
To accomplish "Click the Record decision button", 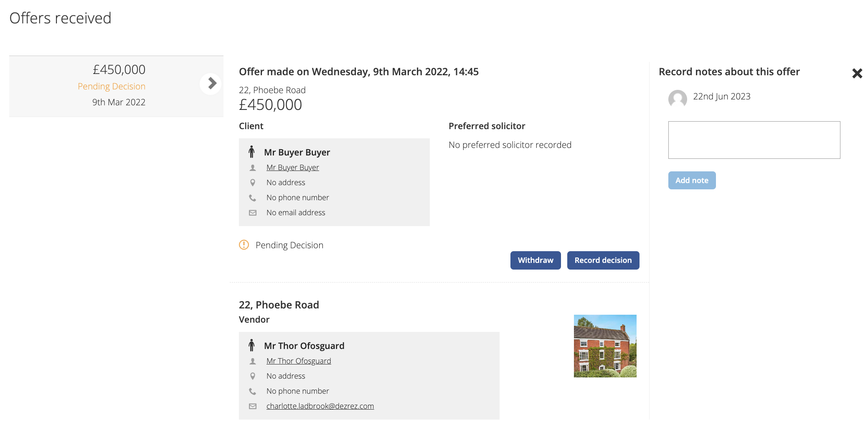I will point(603,260).
